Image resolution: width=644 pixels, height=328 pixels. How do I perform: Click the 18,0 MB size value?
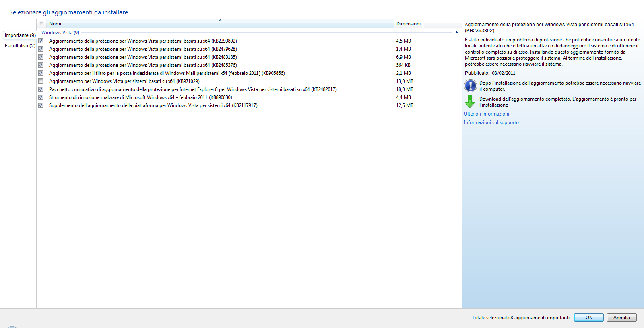coord(405,89)
